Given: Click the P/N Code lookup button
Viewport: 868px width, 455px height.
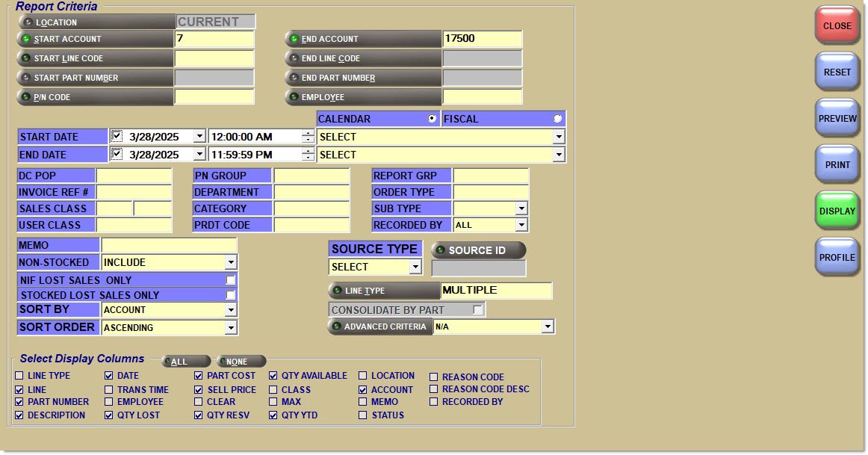Looking at the screenshot, I should coord(95,97).
